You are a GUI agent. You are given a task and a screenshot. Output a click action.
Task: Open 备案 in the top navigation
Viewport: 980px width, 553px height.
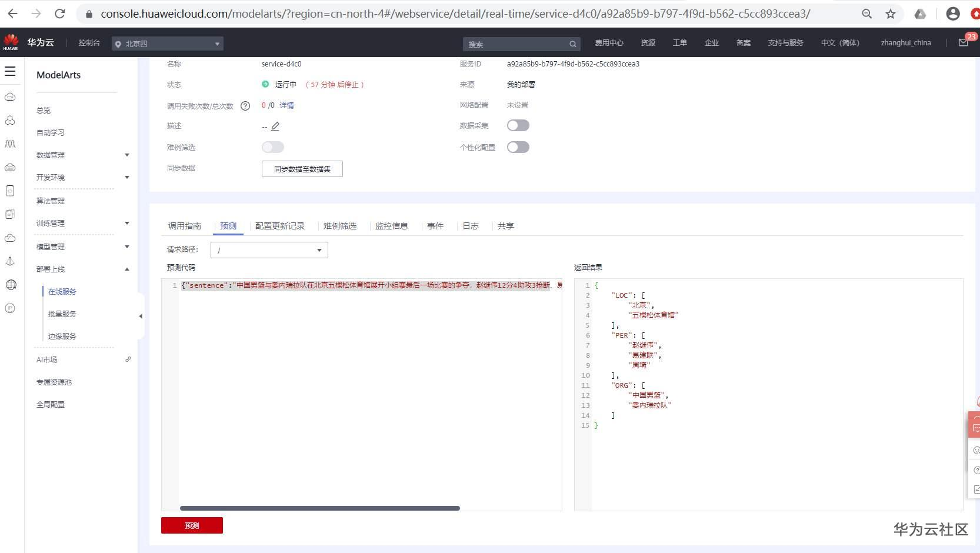(x=744, y=43)
